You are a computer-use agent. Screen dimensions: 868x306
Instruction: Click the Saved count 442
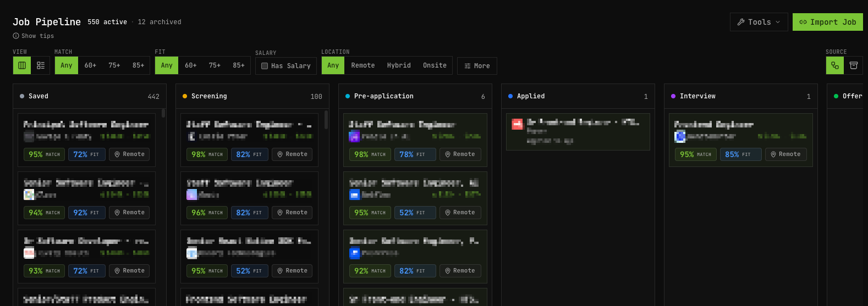click(153, 97)
